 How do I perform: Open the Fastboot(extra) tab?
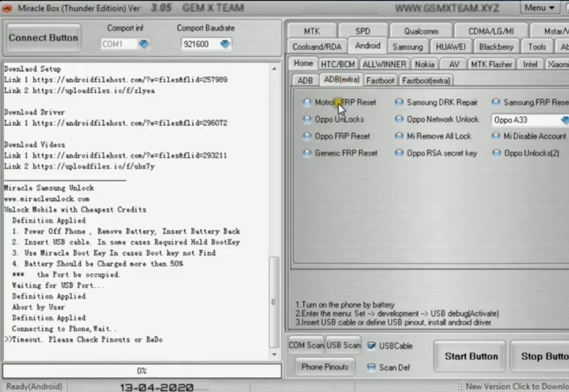click(x=426, y=81)
